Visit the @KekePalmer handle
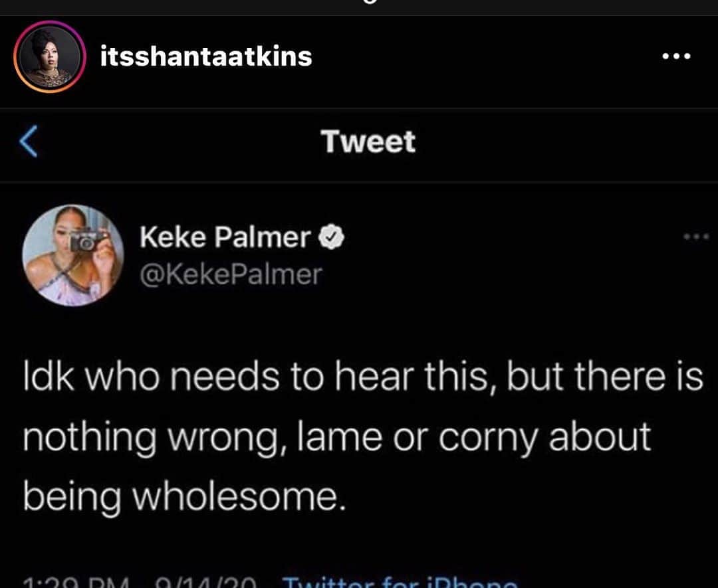Screen dimensions: 718x588 [231, 274]
